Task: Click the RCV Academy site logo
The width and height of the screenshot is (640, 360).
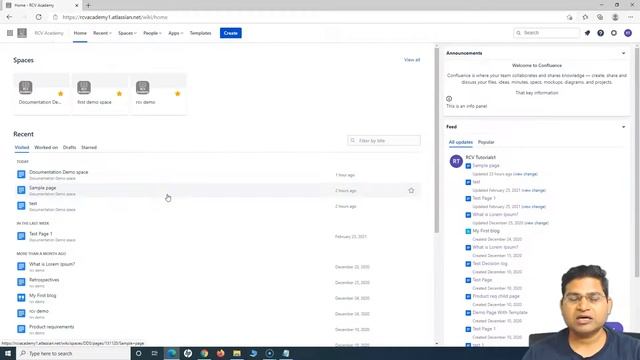Action: pyautogui.click(x=22, y=33)
